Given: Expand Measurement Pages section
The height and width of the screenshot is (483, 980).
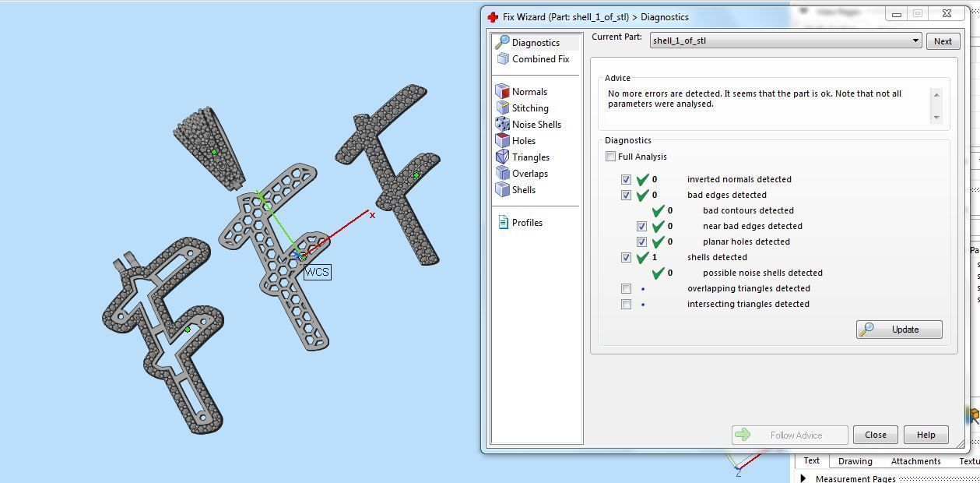Looking at the screenshot, I should pyautogui.click(x=803, y=478).
